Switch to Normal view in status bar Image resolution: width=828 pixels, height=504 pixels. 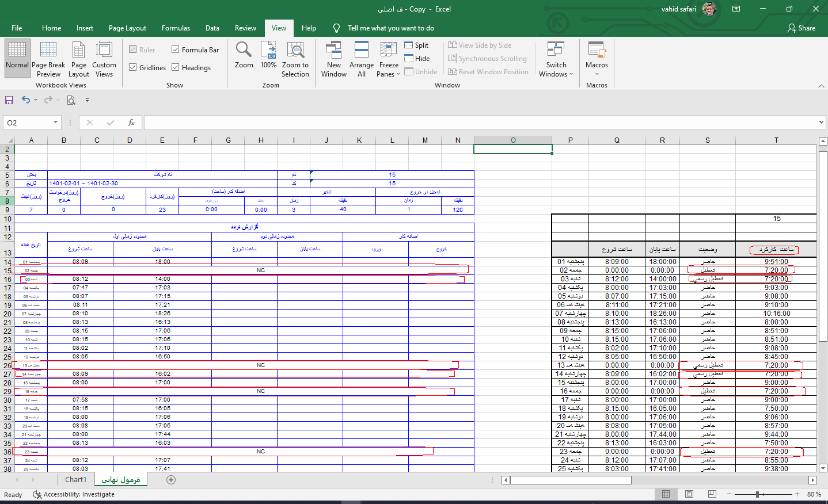(666, 494)
